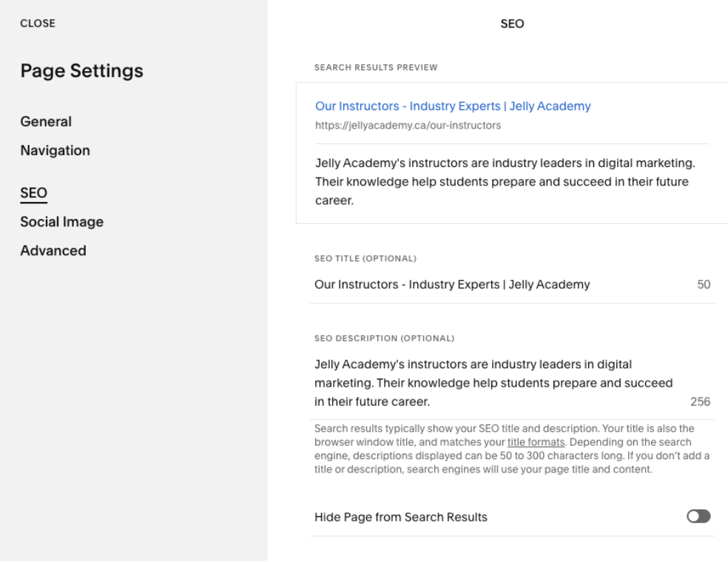
Task: Close the Page Settings panel
Action: pyautogui.click(x=38, y=23)
